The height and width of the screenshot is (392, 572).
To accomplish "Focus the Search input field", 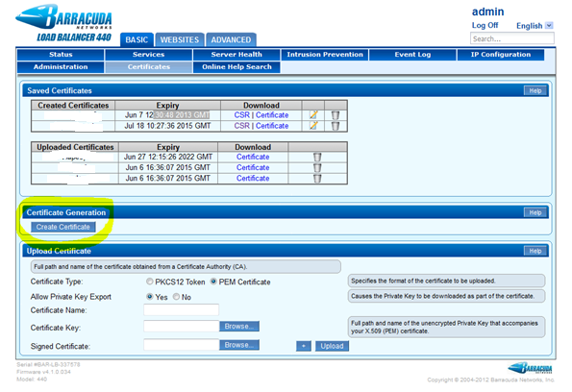I will coord(512,38).
